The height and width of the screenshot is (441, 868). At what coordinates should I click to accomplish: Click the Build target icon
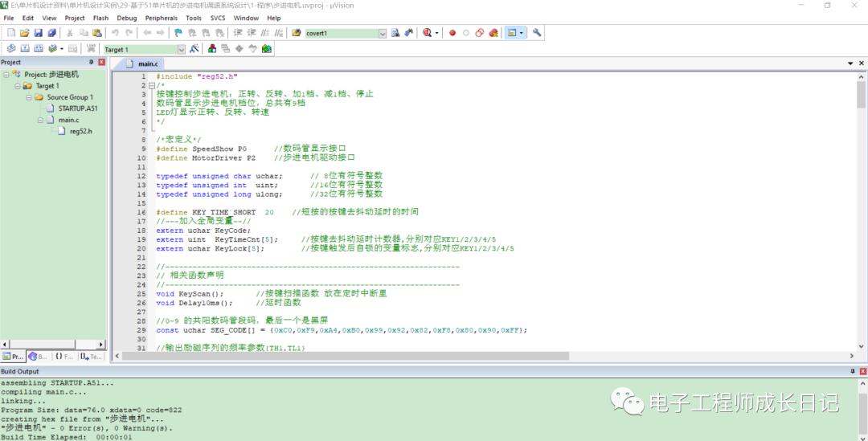click(x=24, y=49)
